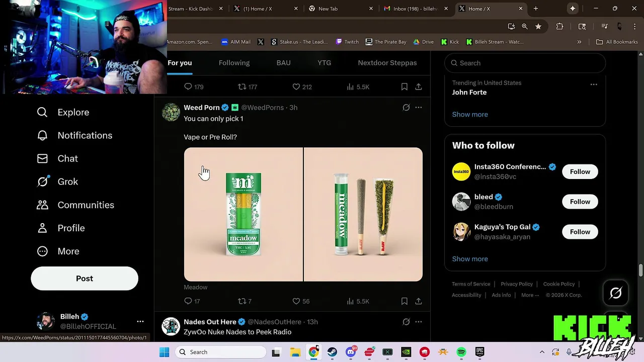The image size is (644, 362).
Task: Click the Windows taskbar search box
Action: point(220,352)
